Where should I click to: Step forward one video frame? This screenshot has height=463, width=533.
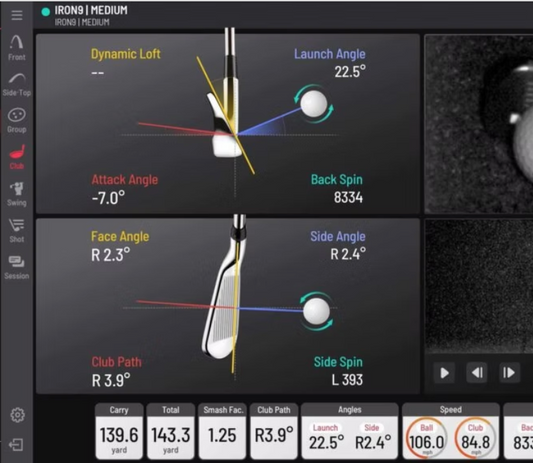[x=509, y=373]
